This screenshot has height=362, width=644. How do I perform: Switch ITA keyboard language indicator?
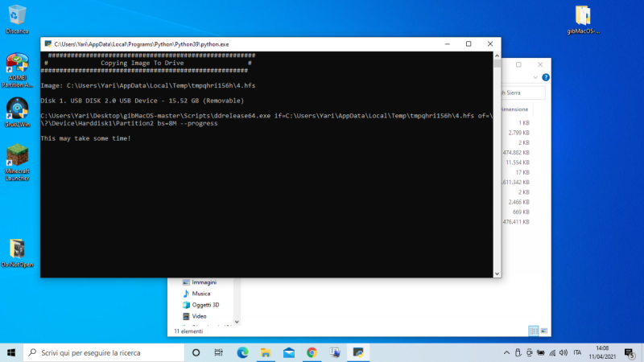point(577,352)
